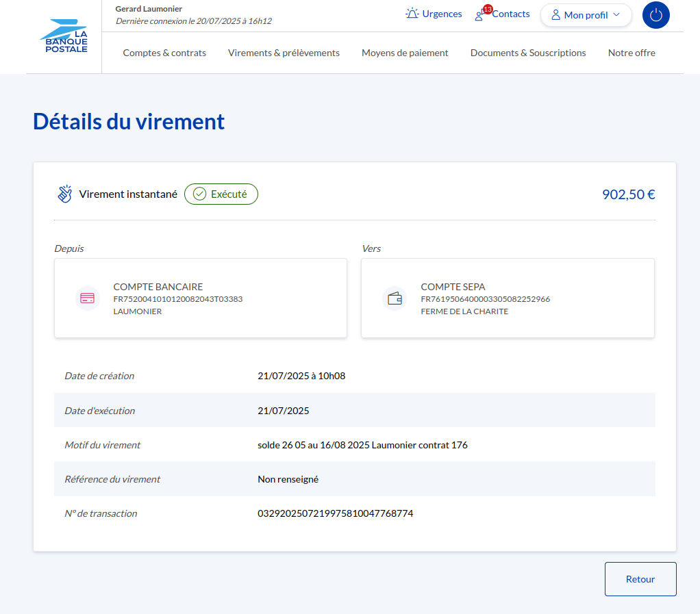This screenshot has width=700, height=614.
Task: Open the Virements & prélèvements menu
Action: tap(284, 53)
